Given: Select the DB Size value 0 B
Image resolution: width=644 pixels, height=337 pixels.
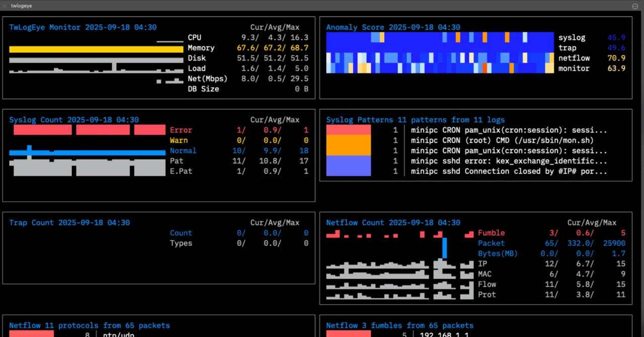Looking at the screenshot, I should click(x=301, y=89).
